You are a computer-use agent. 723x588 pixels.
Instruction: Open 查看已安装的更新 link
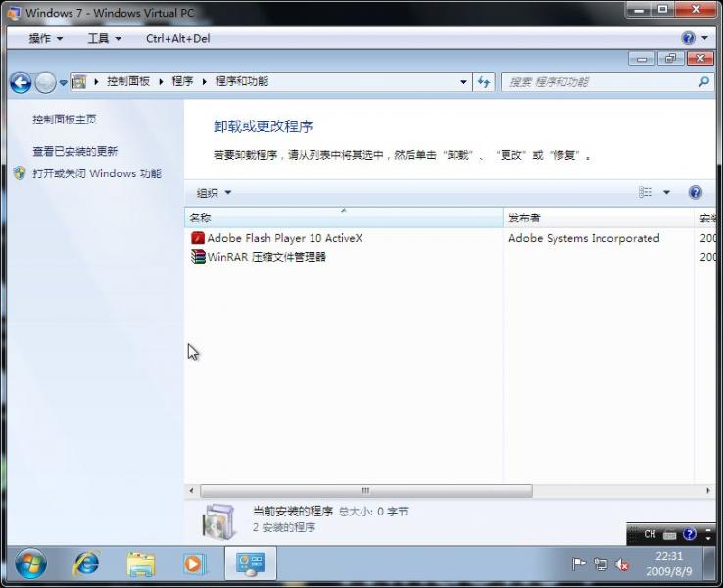(75, 151)
